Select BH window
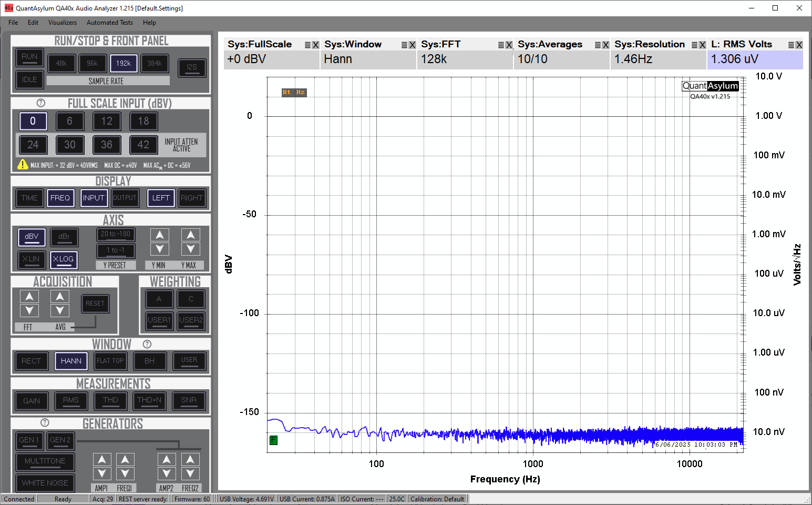The image size is (812, 505). (x=150, y=361)
